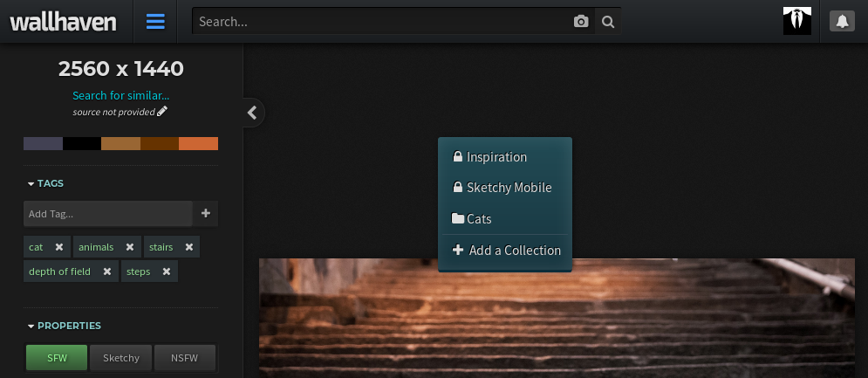
Task: Collapse the Tags section
Action: (x=45, y=183)
